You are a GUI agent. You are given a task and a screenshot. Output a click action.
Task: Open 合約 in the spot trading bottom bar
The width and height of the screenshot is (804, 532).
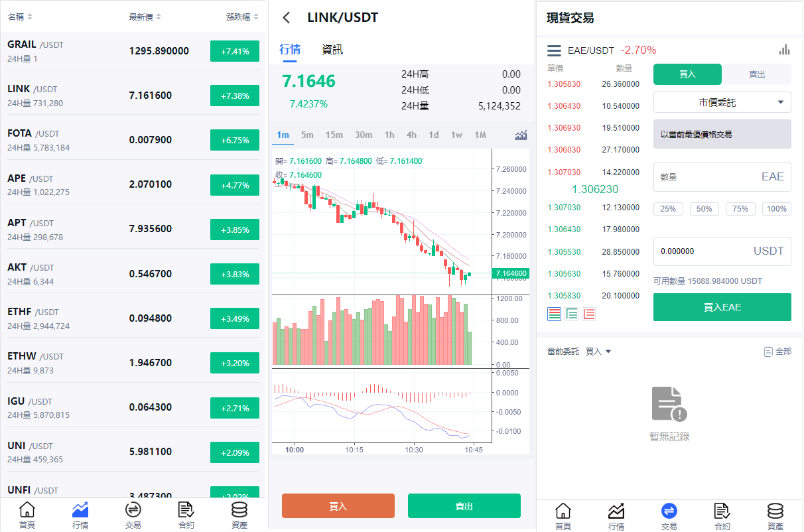click(722, 516)
